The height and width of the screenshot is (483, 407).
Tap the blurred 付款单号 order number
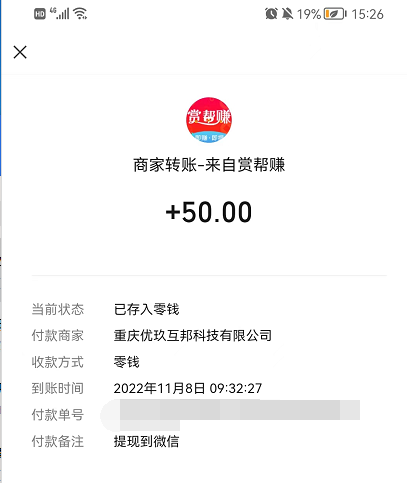click(230, 415)
